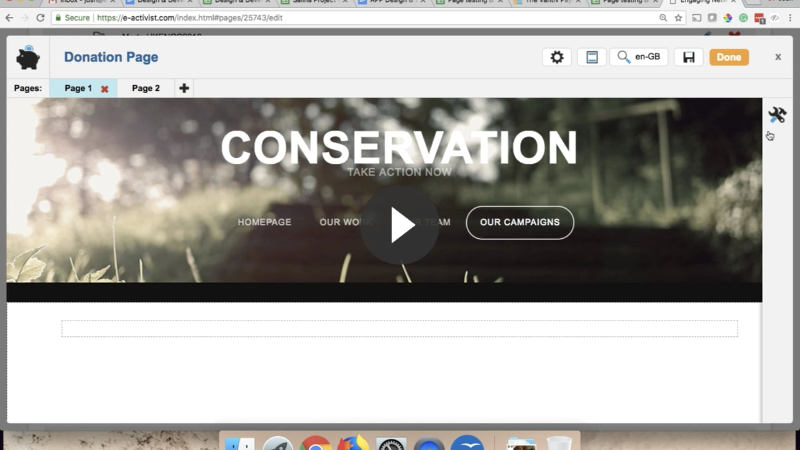Click the CONSERVATION heading text
This screenshot has width=800, height=450.
tap(399, 147)
